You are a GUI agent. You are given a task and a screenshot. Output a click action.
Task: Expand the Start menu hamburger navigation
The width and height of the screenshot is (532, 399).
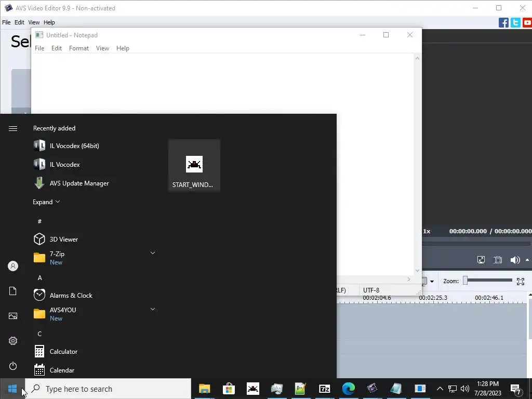[13, 129]
